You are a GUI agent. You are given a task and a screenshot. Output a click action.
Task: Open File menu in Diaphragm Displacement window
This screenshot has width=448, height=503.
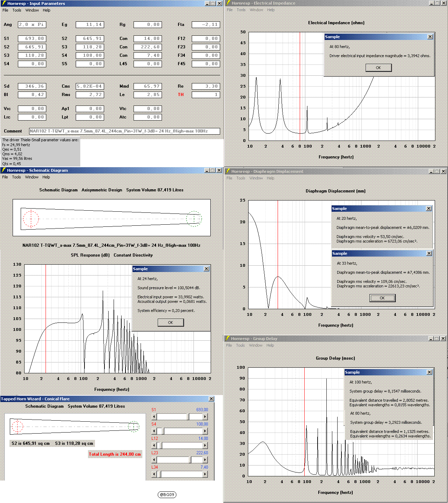(229, 178)
